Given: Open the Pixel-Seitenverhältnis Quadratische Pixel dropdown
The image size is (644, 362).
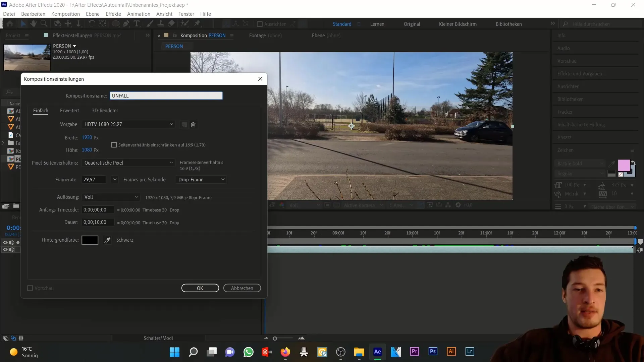Looking at the screenshot, I should pyautogui.click(x=128, y=163).
